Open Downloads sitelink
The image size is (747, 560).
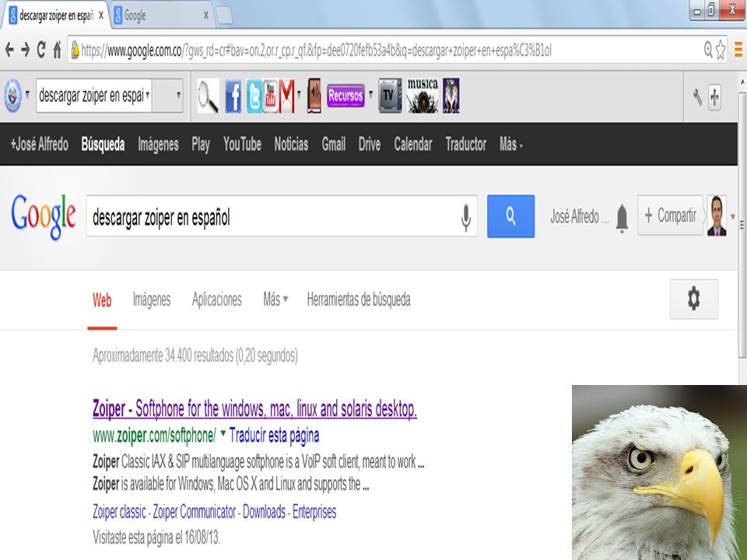(264, 512)
